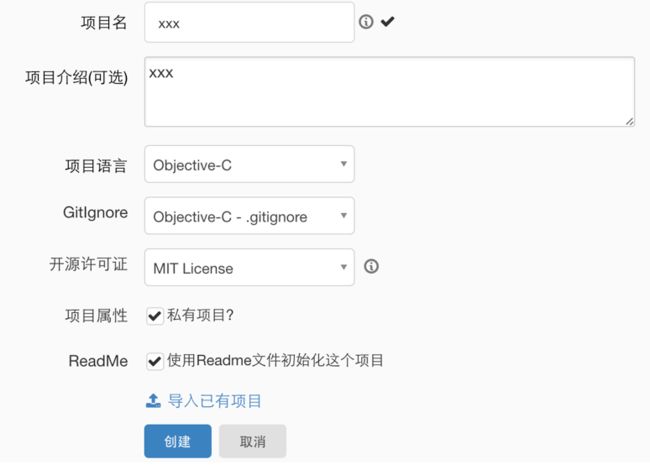Click the textarea resize handle corner

click(x=629, y=121)
